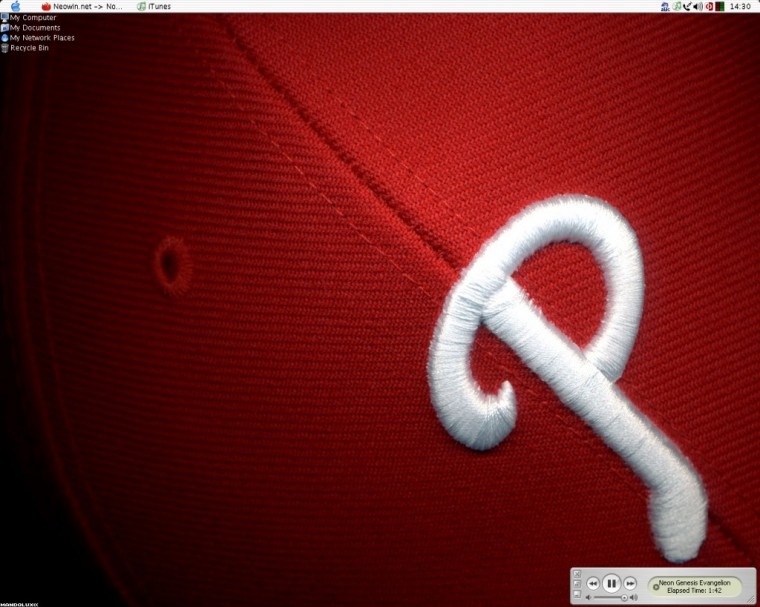
Task: Click the iTunes volume slider knob
Action: (624, 598)
